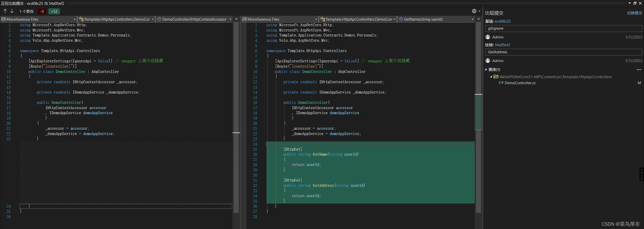Click the +12 additions badge
This screenshot has height=229, width=644.
coord(54,11)
